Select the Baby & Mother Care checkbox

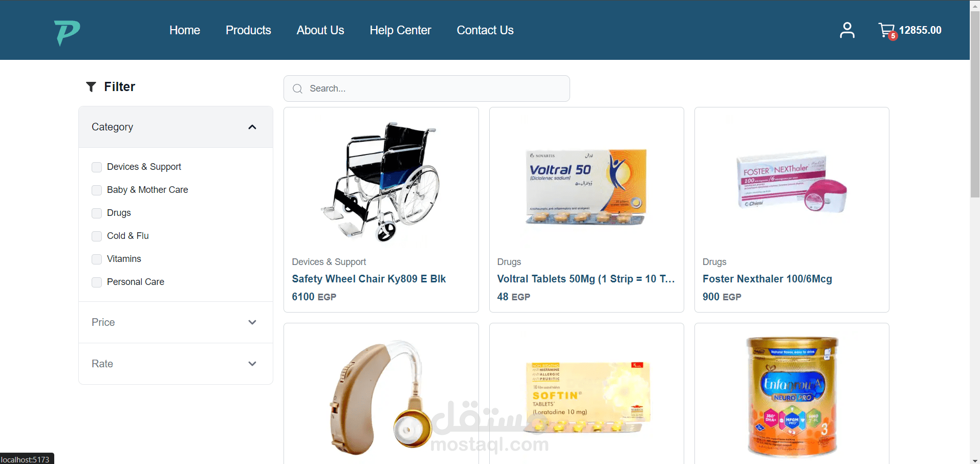point(97,190)
